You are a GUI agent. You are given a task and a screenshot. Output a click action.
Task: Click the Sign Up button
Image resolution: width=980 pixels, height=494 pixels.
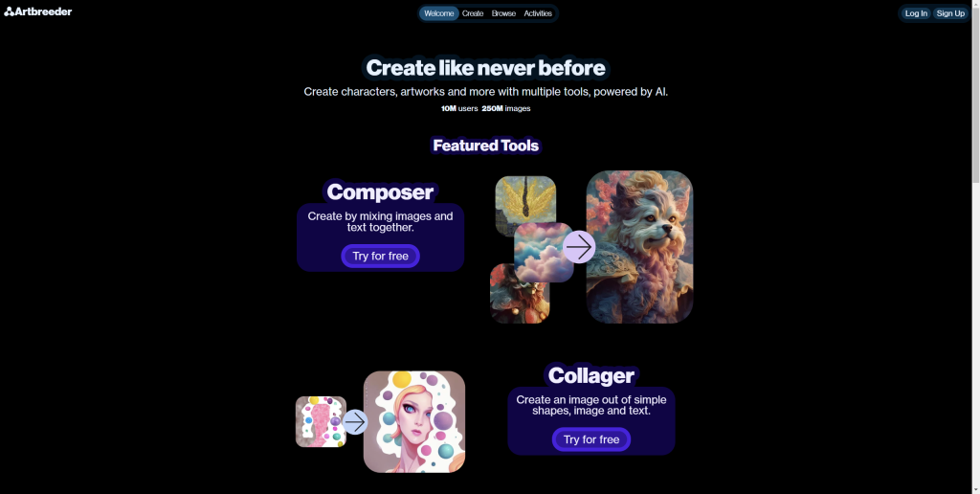click(950, 13)
